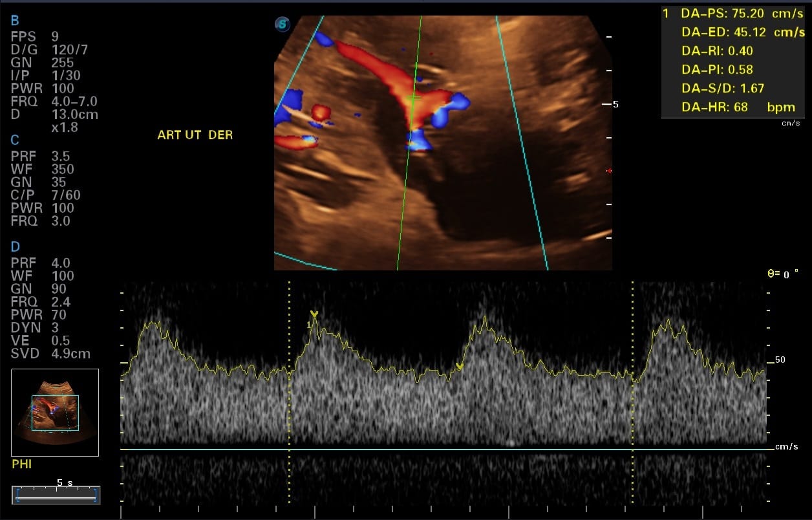Click the DA-HR 68 bpm value
The height and width of the screenshot is (520, 812).
point(738,107)
